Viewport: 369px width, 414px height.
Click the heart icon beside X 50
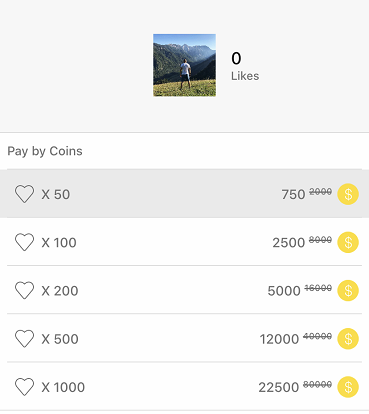coord(24,194)
